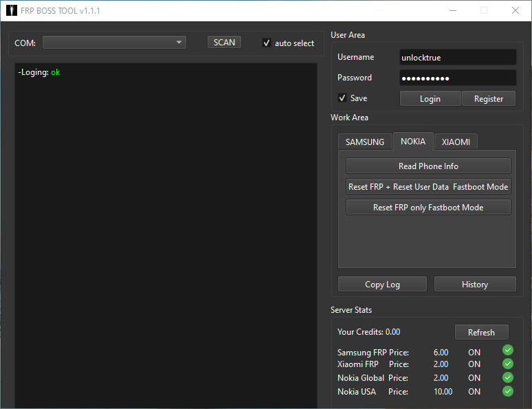This screenshot has height=409, width=532.
Task: Click Reset FRP only Fastboot Mode
Action: pyautogui.click(x=428, y=208)
